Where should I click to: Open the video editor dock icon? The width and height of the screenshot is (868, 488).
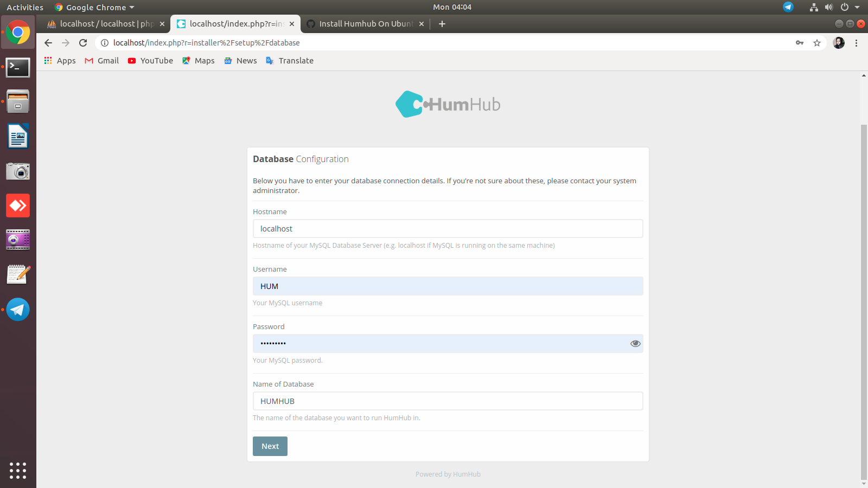coord(18,240)
